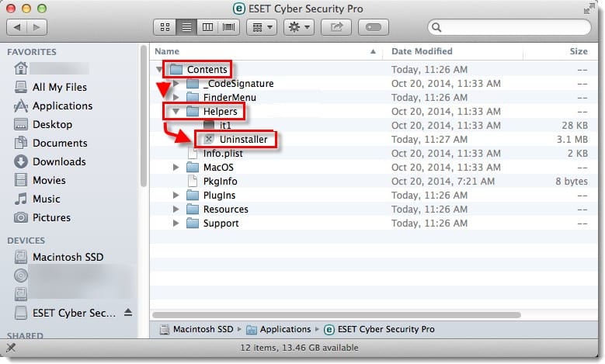Click the Edit Tags toolbar button
605x364 pixels.
[373, 27]
